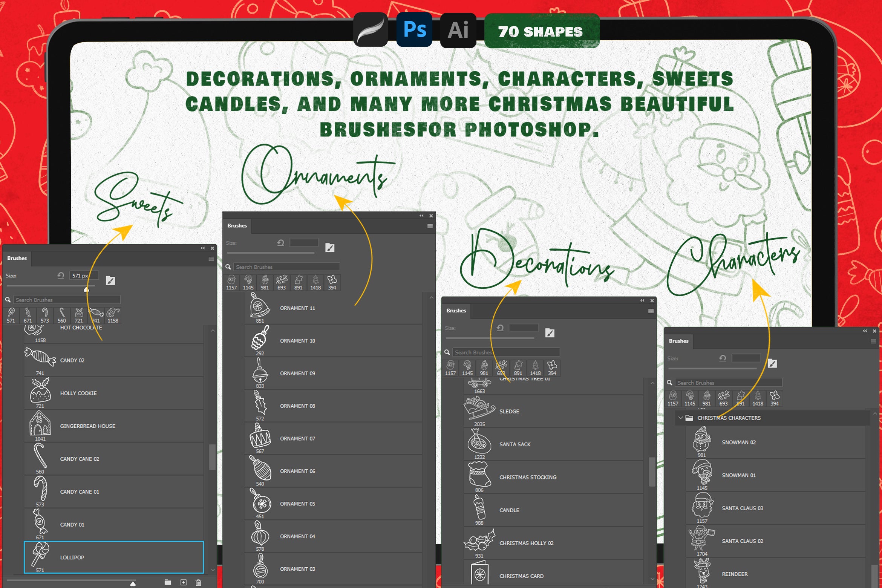The height and width of the screenshot is (588, 882).
Task: Click the create new brush icon at panel bottom
Action: tap(184, 582)
